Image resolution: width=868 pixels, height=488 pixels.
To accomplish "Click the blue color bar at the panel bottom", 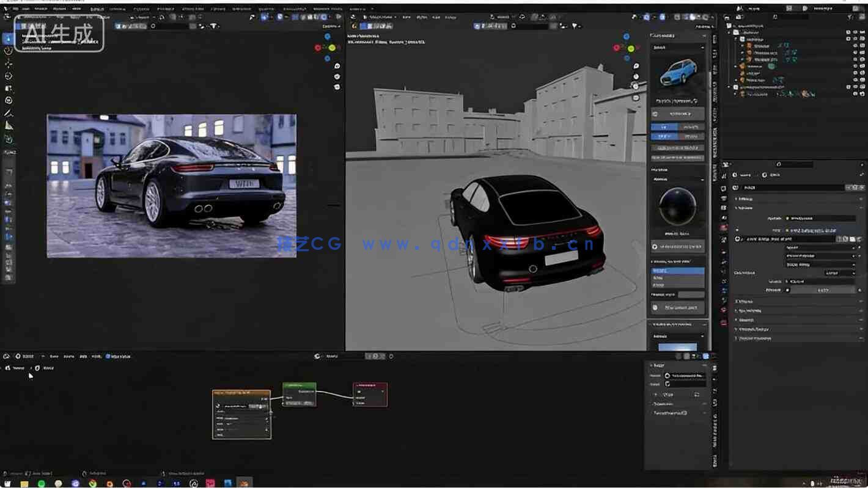I will (679, 347).
